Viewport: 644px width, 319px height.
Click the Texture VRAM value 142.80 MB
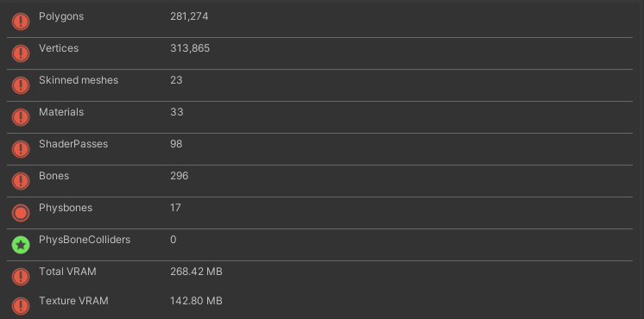[196, 301]
